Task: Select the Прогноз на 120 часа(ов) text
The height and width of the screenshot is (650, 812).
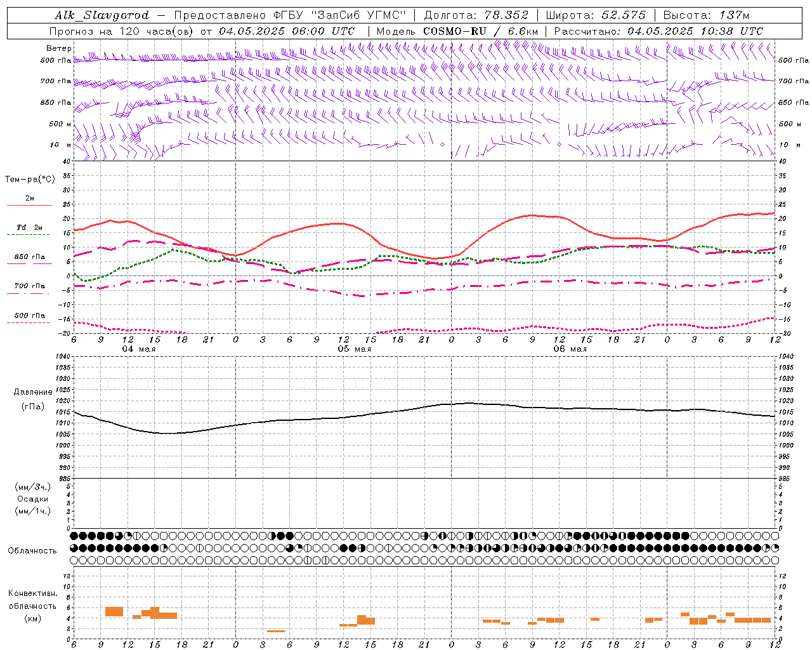Action: (122, 31)
